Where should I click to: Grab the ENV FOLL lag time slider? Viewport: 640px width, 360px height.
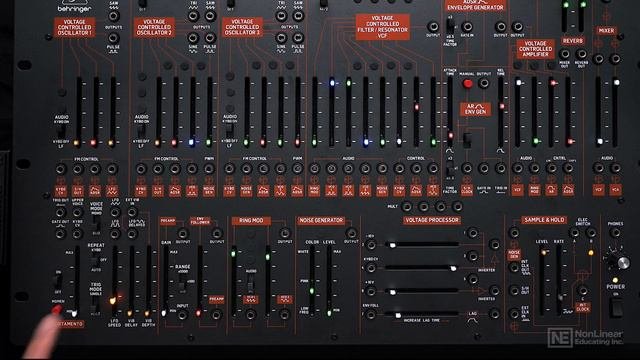click(x=398, y=315)
